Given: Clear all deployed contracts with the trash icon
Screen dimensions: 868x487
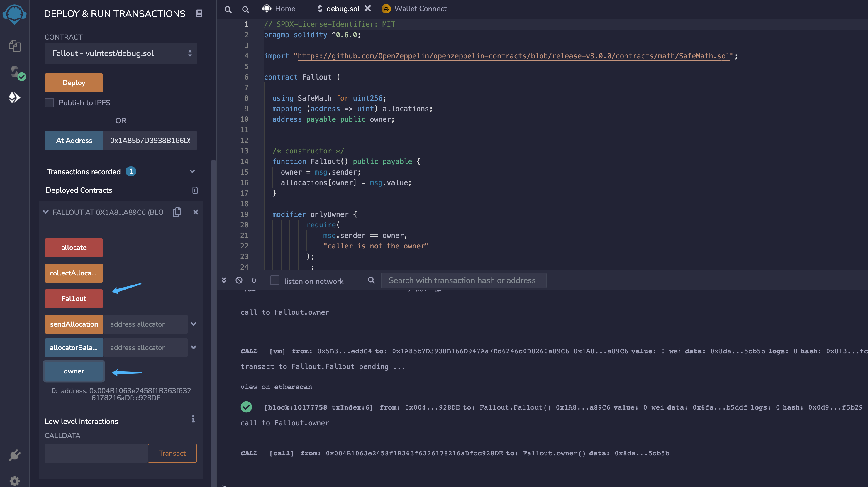Looking at the screenshot, I should [x=195, y=190].
